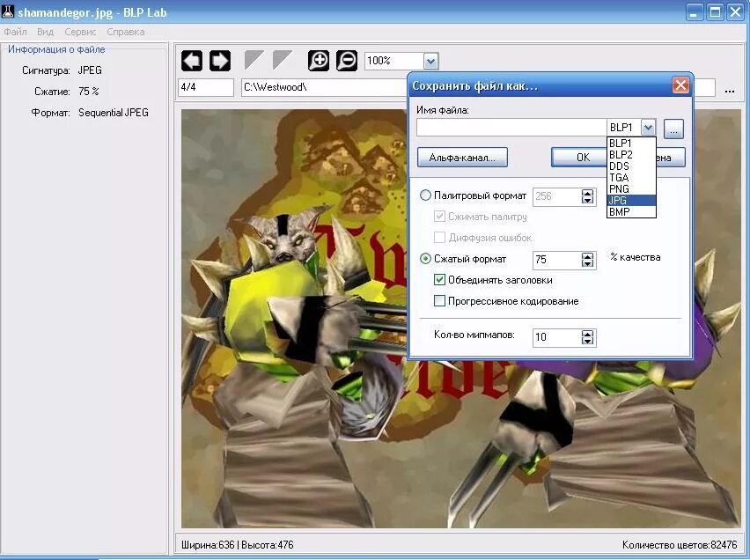The image size is (750, 560).
Task: Choose BLP1 from the format list
Action: coord(631,144)
